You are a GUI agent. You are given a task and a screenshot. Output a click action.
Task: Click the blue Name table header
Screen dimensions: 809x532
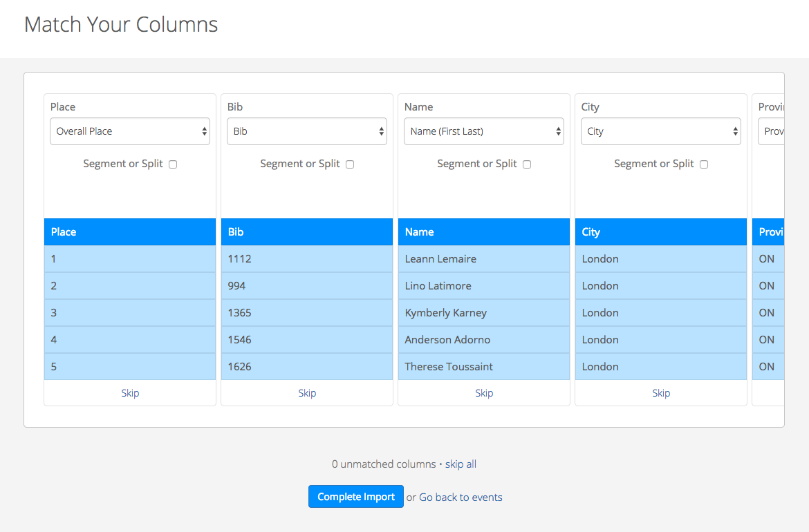484,232
